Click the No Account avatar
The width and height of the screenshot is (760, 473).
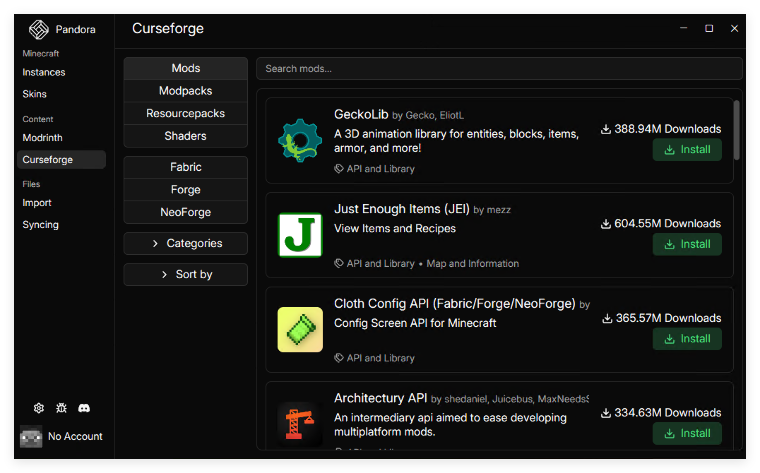tap(31, 437)
